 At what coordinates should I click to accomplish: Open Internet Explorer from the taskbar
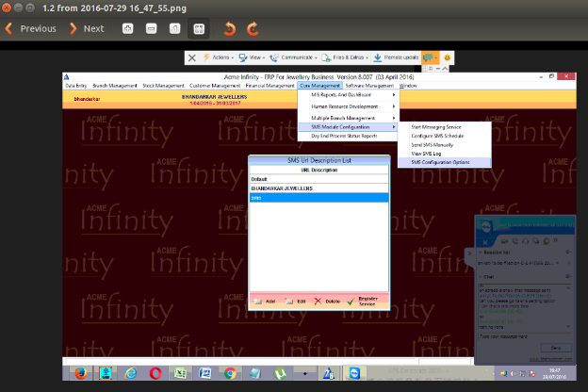[130, 373]
